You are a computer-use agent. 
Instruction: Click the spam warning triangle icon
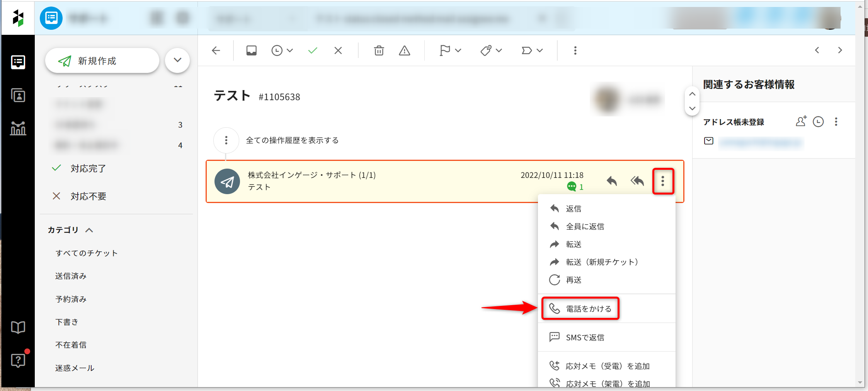point(404,51)
